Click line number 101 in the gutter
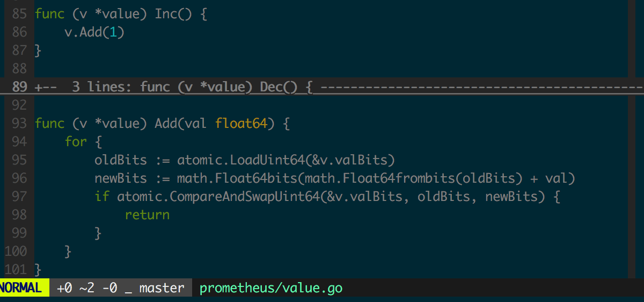Image resolution: width=644 pixels, height=302 pixels. (x=16, y=270)
